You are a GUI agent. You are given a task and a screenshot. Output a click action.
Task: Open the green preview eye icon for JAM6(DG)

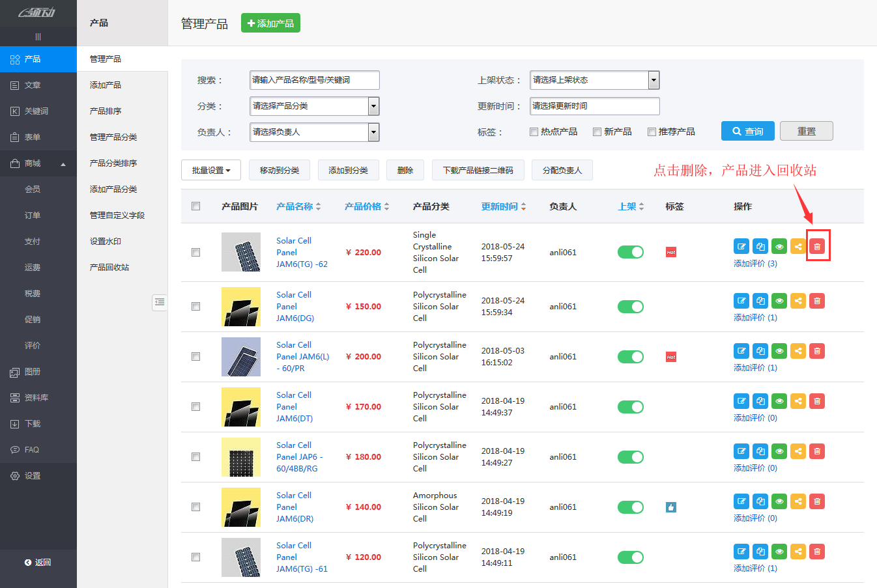click(x=779, y=300)
